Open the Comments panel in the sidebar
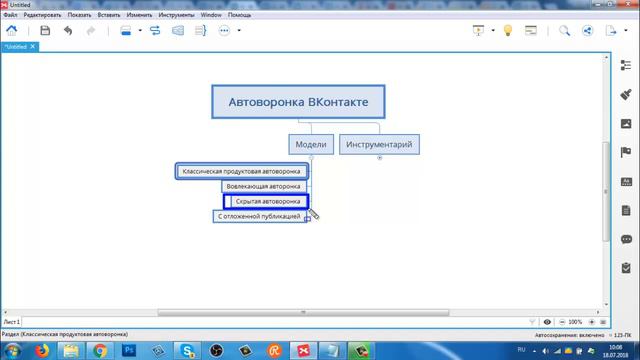 (x=626, y=239)
